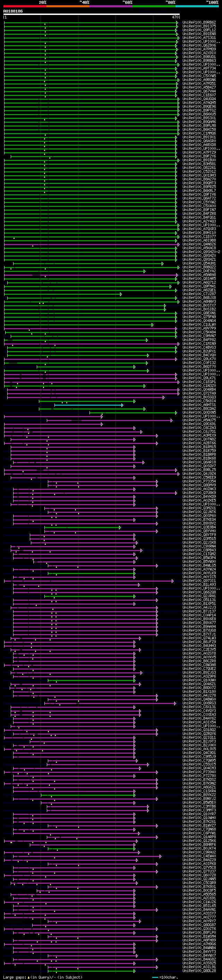Select label UniRef100_C5XYW5

199,76
